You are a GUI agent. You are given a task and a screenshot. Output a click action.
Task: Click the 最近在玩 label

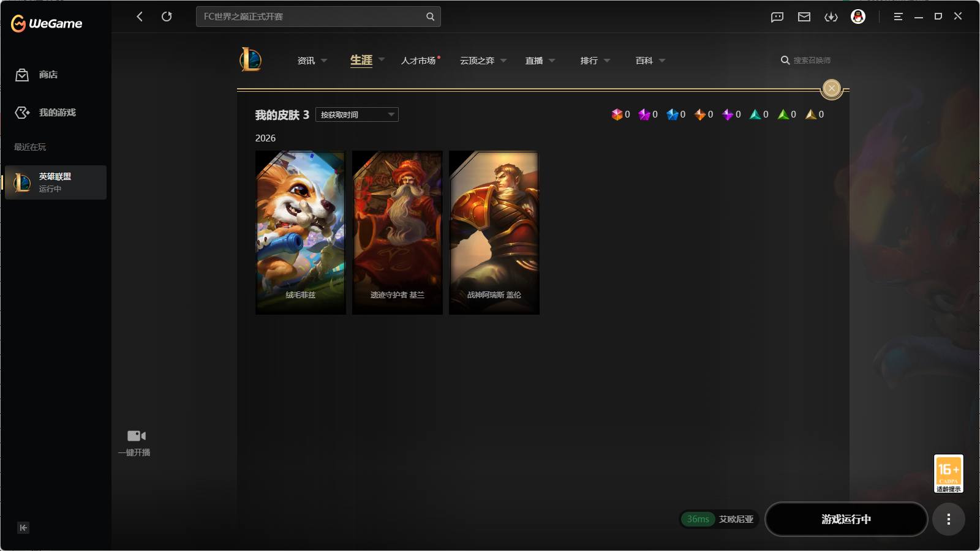[x=30, y=147]
